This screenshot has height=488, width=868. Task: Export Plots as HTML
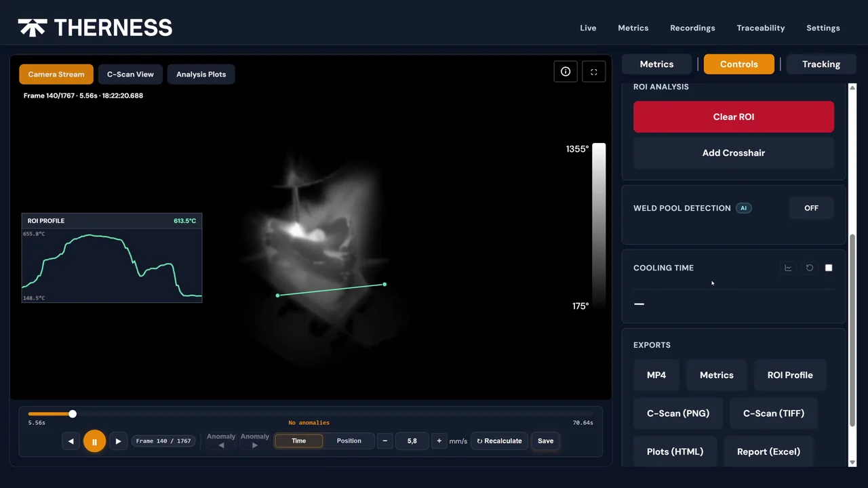click(x=675, y=451)
